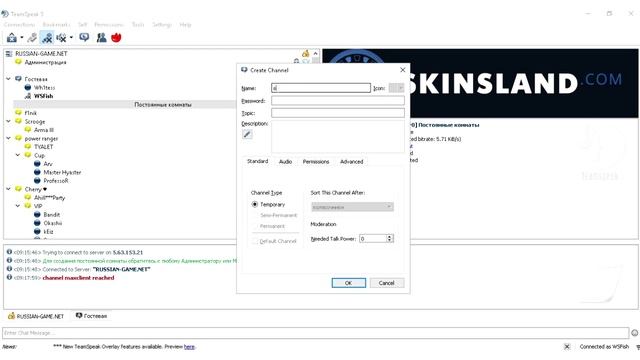Toggle the Mute Speakers toolbar icon

(x=61, y=38)
